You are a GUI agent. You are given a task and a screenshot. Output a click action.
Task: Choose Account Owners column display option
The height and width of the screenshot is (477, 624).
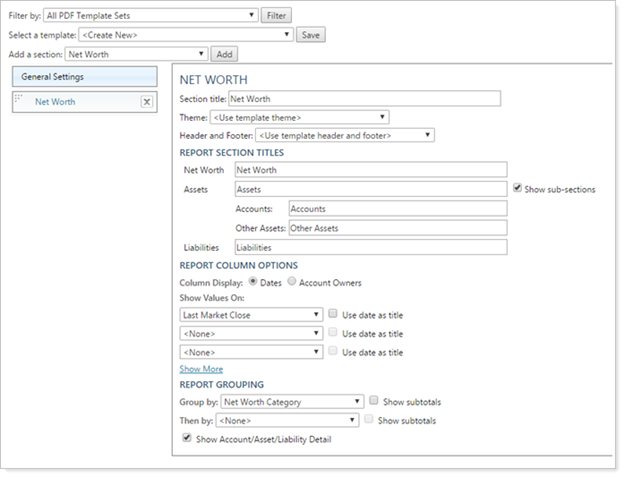[x=293, y=283]
